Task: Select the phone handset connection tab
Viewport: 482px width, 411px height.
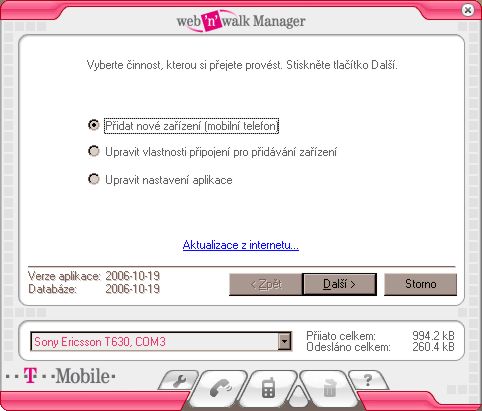Action: pos(221,388)
